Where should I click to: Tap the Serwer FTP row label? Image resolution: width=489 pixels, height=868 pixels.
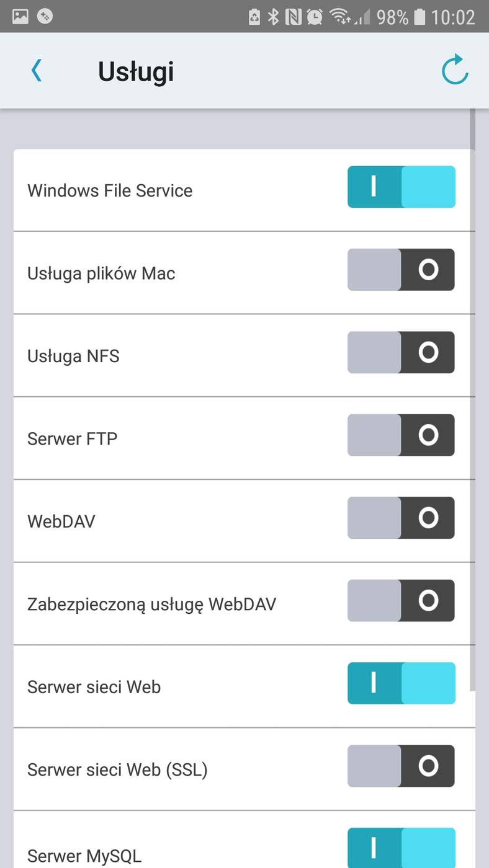pos(73,439)
